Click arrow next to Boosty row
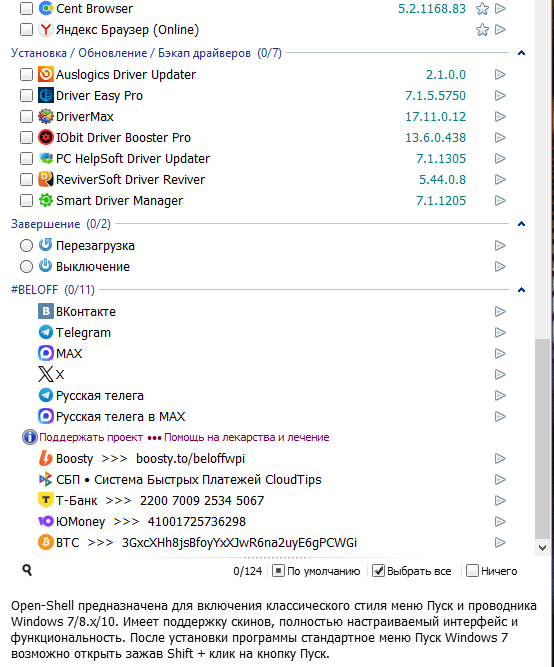This screenshot has width=554, height=667. coord(500,458)
